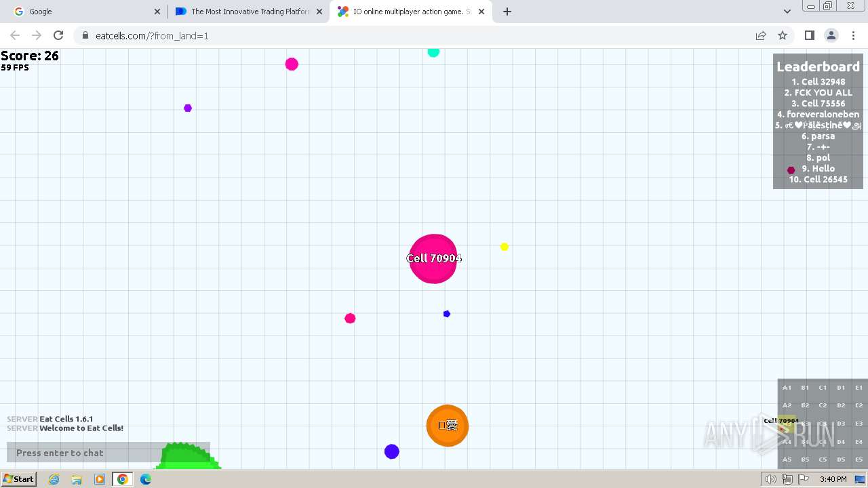Click the Leaderboard heading
Image resolution: width=868 pixels, height=488 pixels.
coord(818,66)
